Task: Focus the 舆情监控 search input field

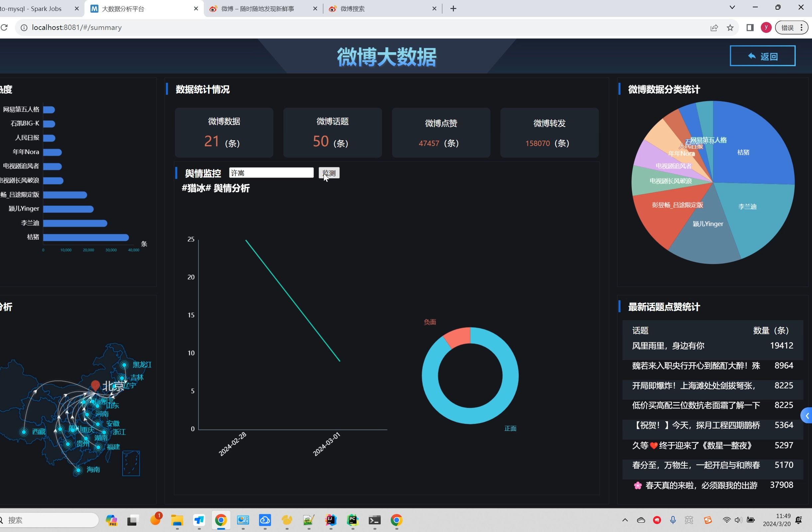Action: pos(271,173)
